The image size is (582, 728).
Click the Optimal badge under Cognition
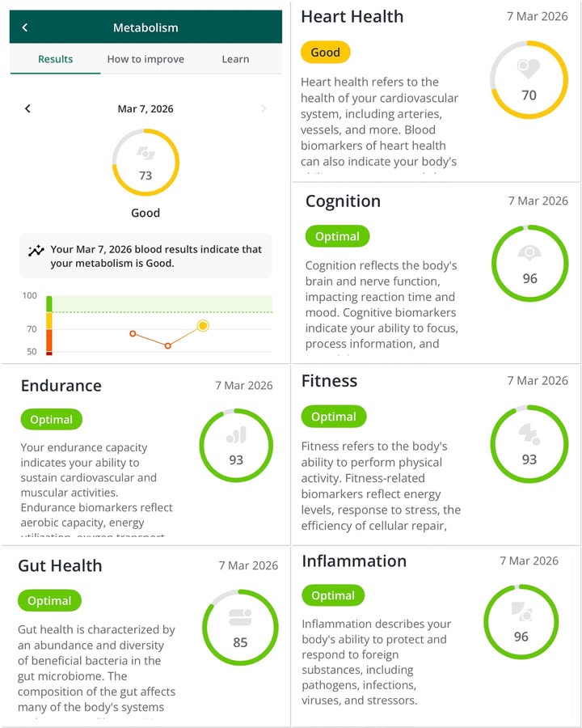point(337,236)
